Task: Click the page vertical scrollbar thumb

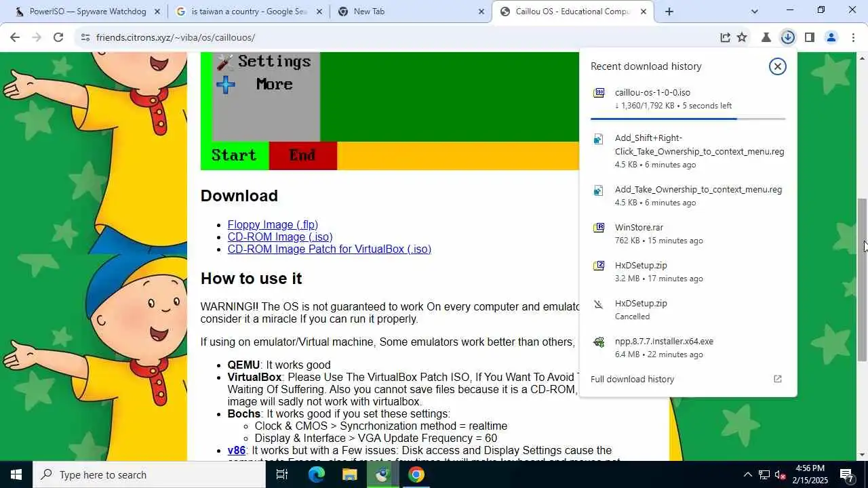Action: pyautogui.click(x=863, y=279)
